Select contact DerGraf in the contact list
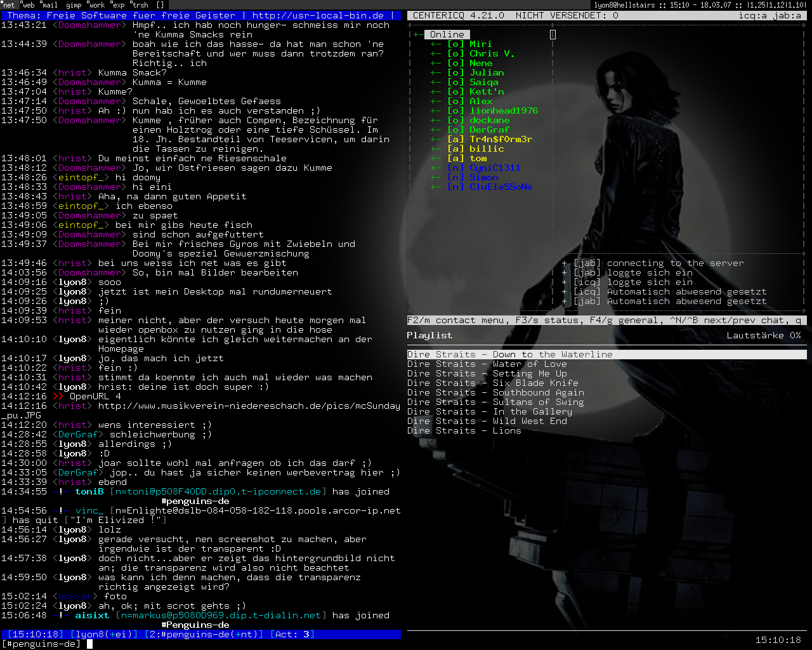The height and width of the screenshot is (650, 812). coord(489,130)
